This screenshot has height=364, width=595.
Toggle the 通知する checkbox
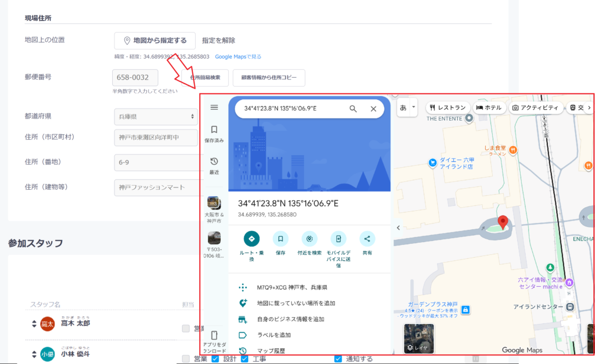[x=338, y=359]
